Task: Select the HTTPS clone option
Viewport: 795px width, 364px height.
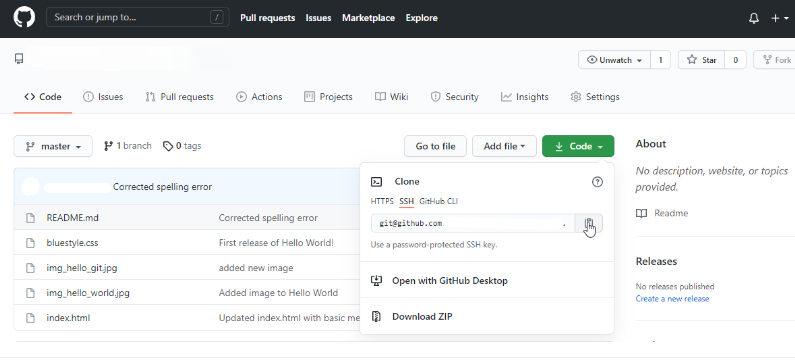Action: pyautogui.click(x=382, y=201)
